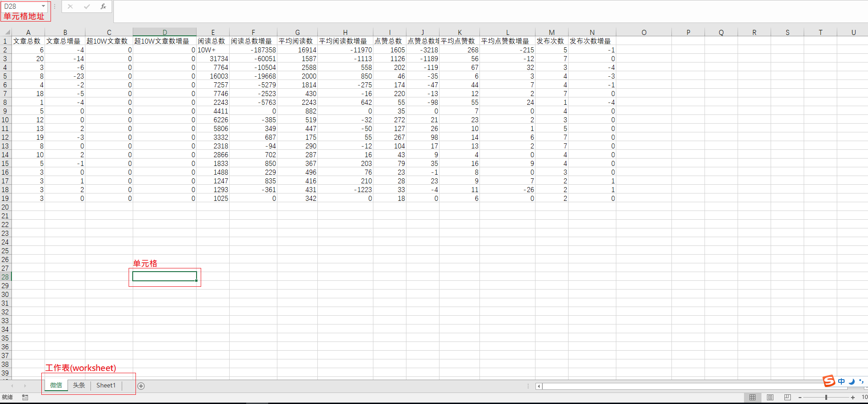Click the macro recording icon in status bar
Screen dimensions: 868x404
click(x=25, y=398)
